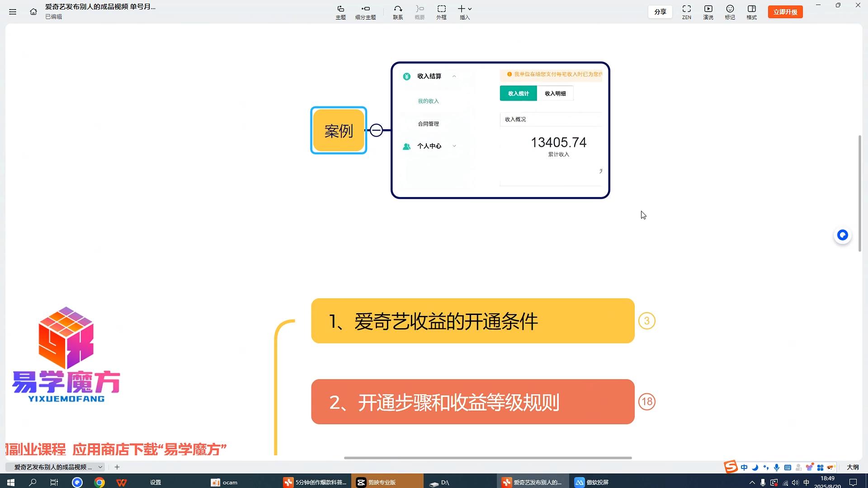This screenshot has height=488, width=868.
Task: Open the 插入 insert dropdown arrow
Action: pyautogui.click(x=469, y=9)
